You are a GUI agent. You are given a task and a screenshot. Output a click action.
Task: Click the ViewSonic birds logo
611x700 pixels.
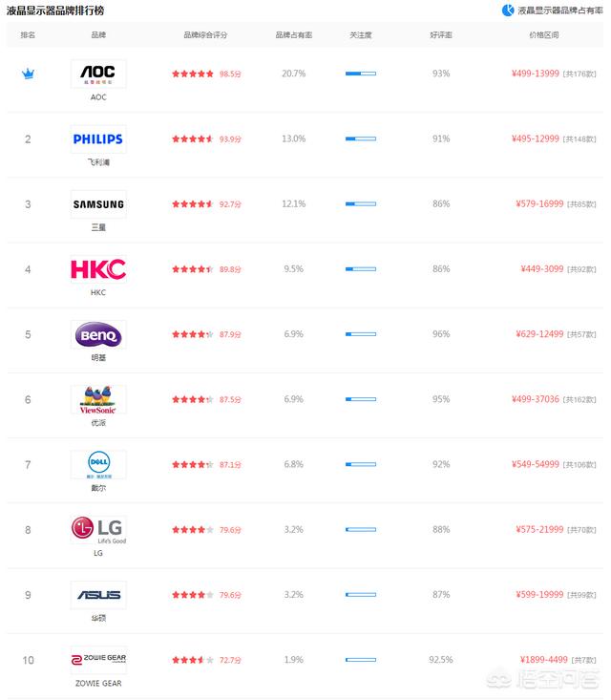[98, 399]
